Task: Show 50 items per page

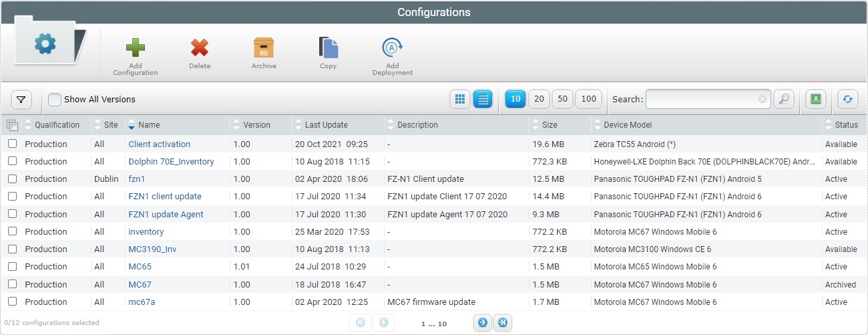Action: tap(562, 99)
